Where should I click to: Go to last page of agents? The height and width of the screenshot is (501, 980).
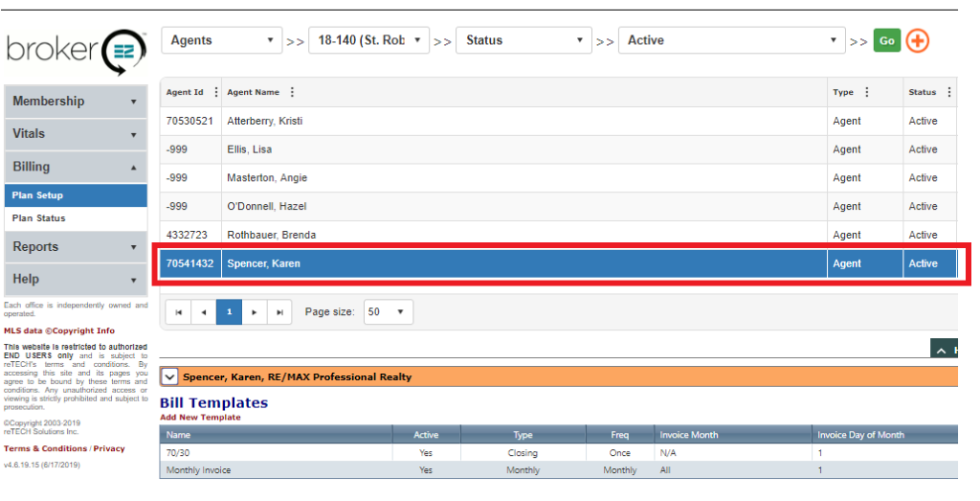(x=279, y=312)
